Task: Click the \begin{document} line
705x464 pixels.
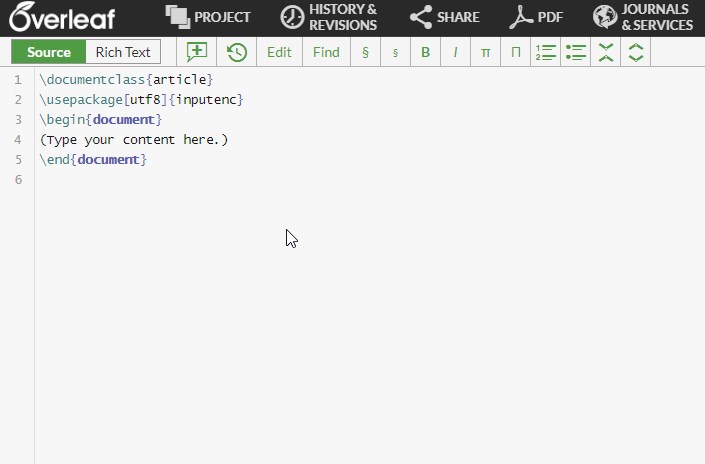Action: [x=101, y=120]
